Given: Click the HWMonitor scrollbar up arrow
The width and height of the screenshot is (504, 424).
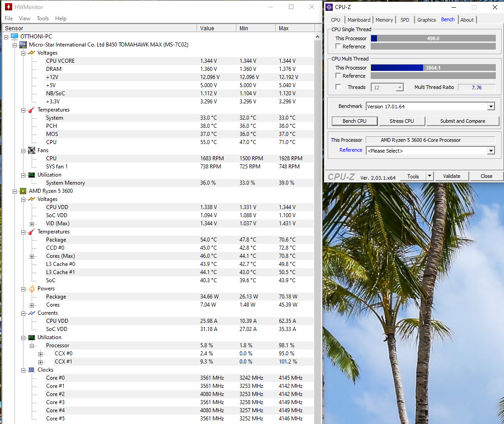Looking at the screenshot, I should coord(318,36).
